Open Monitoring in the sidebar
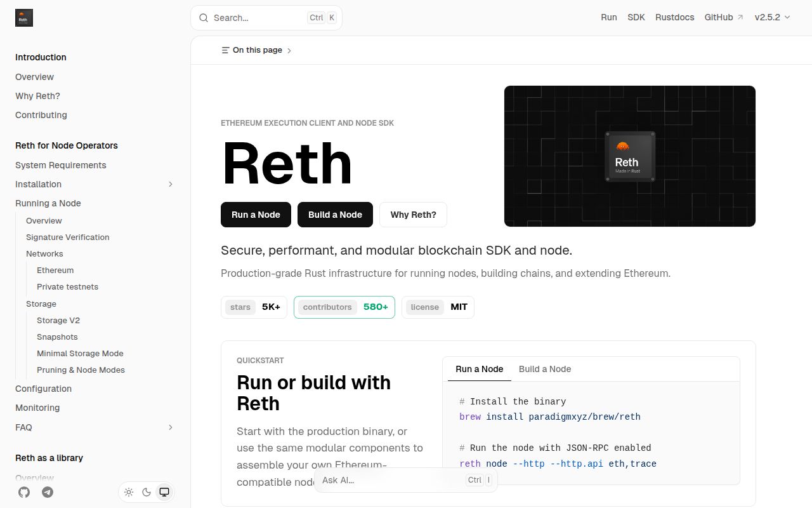Image resolution: width=812 pixels, height=508 pixels. pos(37,408)
